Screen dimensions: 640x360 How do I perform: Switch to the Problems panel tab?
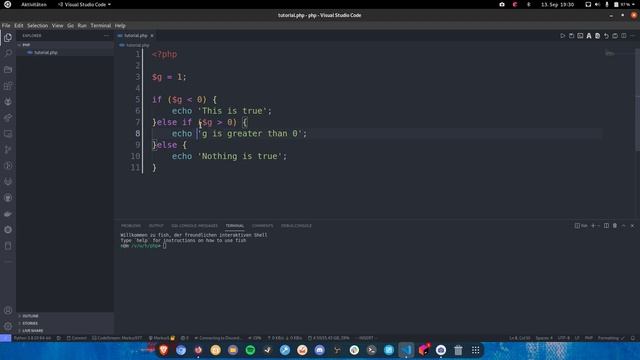pos(131,226)
